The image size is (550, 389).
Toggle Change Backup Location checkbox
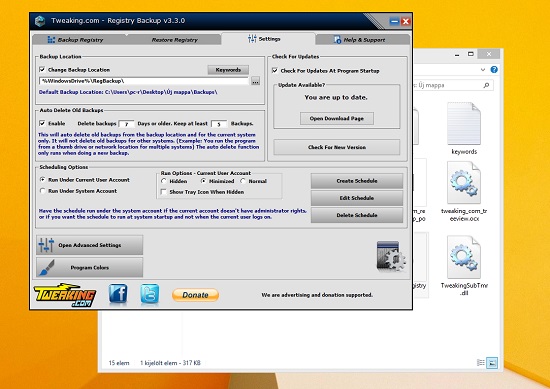pyautogui.click(x=42, y=69)
